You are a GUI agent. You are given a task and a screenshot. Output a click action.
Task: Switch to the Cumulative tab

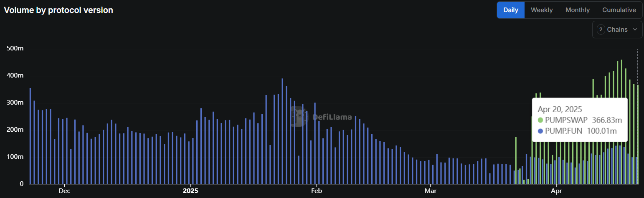(619, 10)
